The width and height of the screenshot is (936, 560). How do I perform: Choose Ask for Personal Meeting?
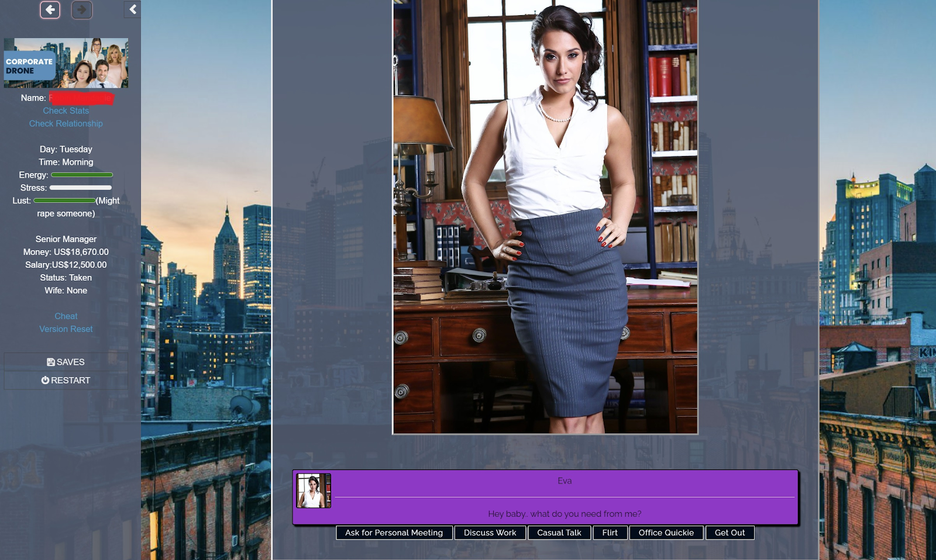click(x=394, y=533)
